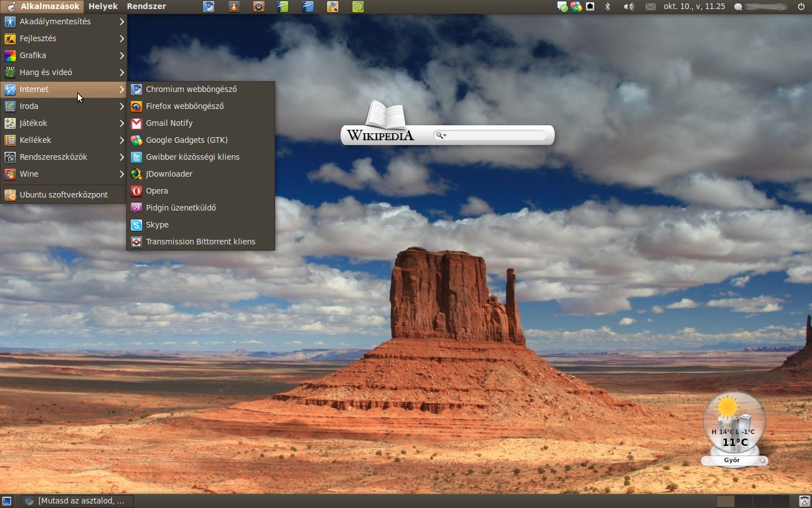812x508 pixels.
Task: Expand the Akadálymentesítés submenu
Action: coord(64,21)
